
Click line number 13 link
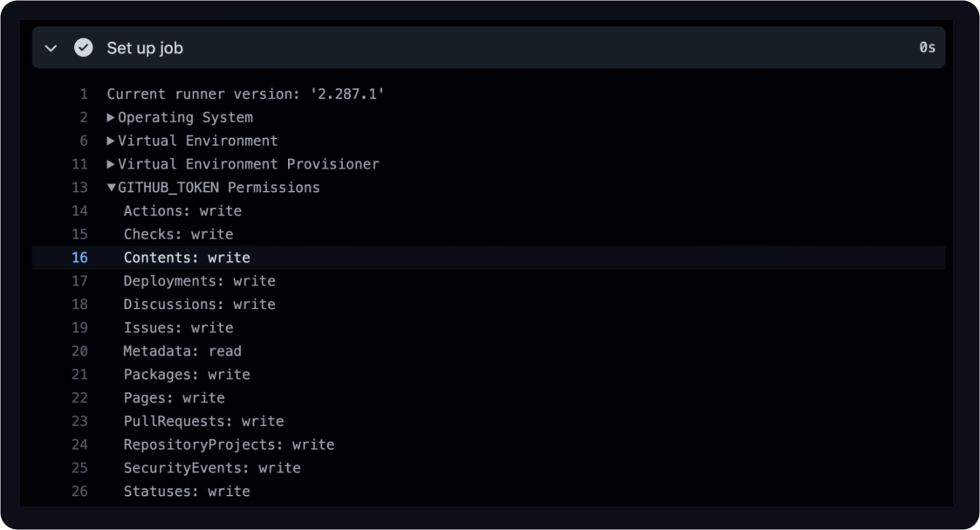[79, 188]
